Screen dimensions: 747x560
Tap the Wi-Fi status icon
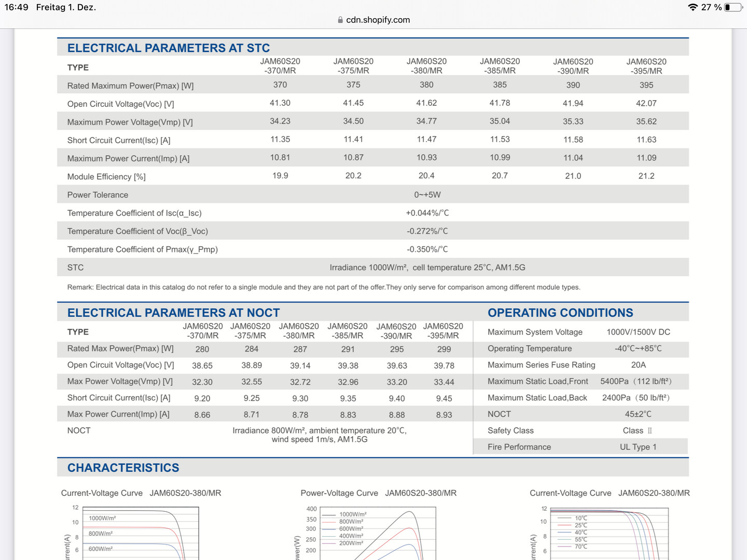693,7
